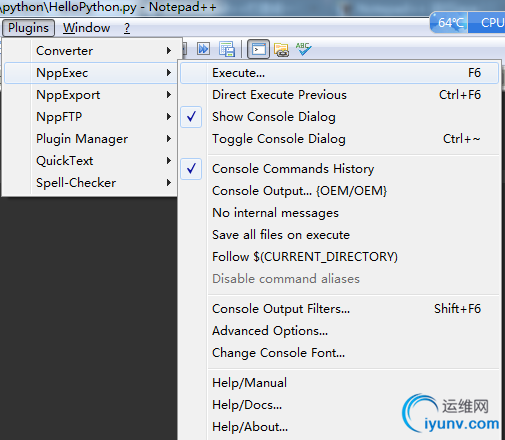Open Console Output Filters...
This screenshot has width=505, height=440.
tap(339, 309)
